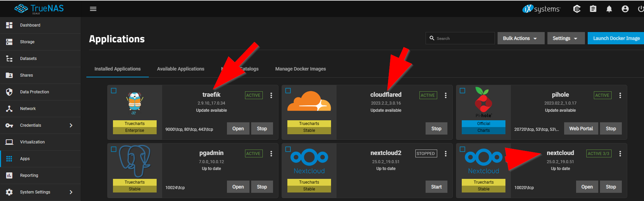
Task: Stop the cloudflared app
Action: (x=437, y=128)
